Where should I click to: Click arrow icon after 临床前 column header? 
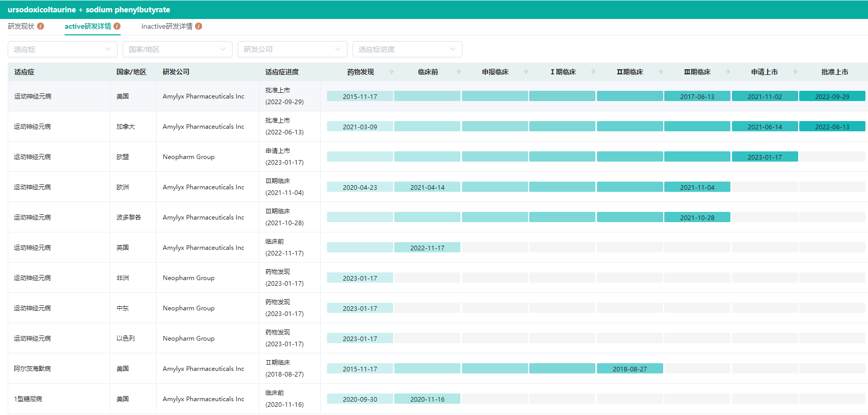click(x=459, y=72)
